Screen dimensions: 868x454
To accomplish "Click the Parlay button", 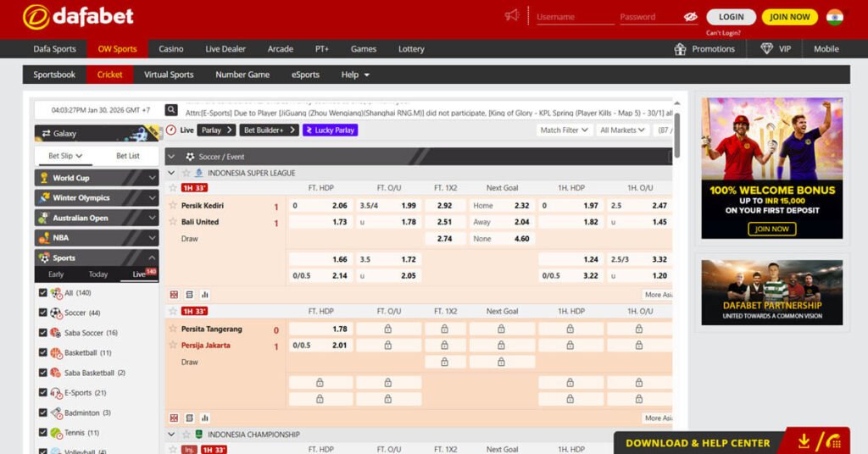I will pos(216,130).
